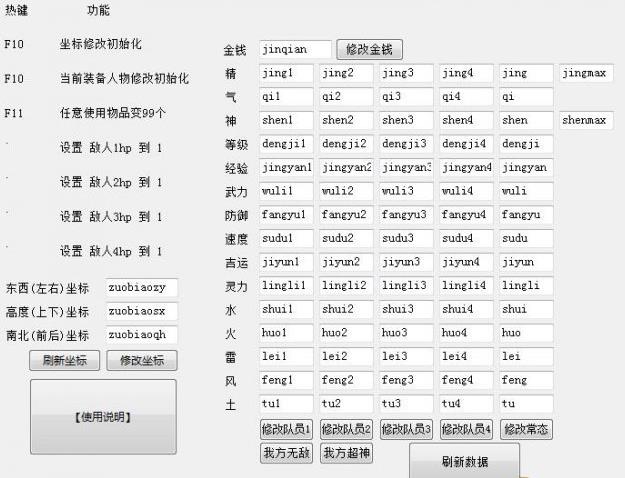Click the 修改队员3 button
This screenshot has width=625, height=478.
pyautogui.click(x=406, y=429)
